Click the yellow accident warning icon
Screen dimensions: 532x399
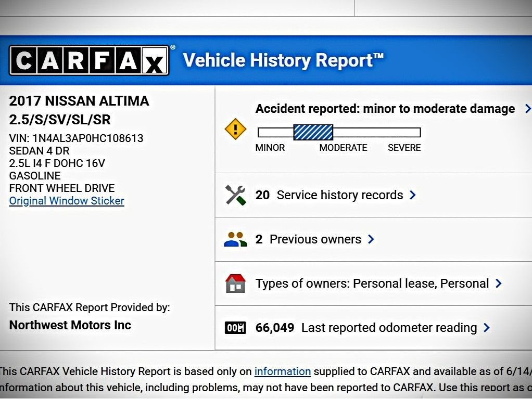(x=235, y=128)
